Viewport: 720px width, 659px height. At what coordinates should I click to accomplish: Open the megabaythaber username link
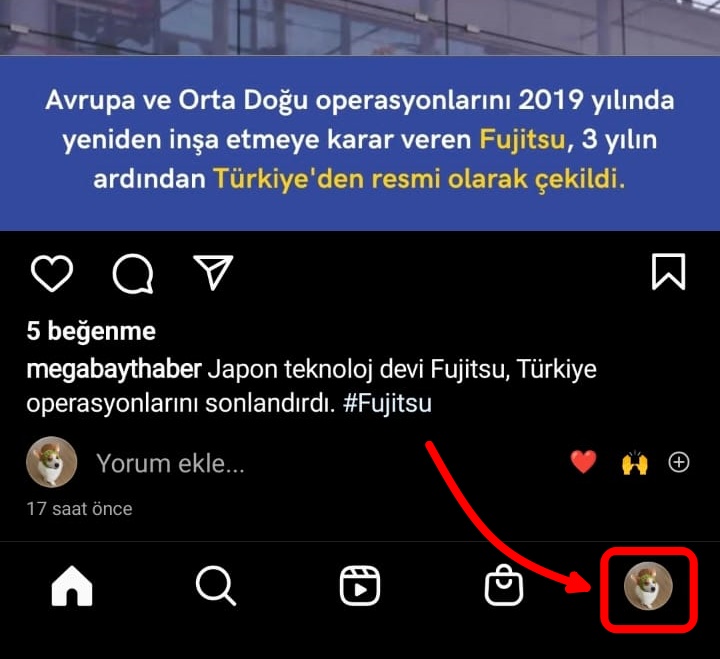(114, 369)
